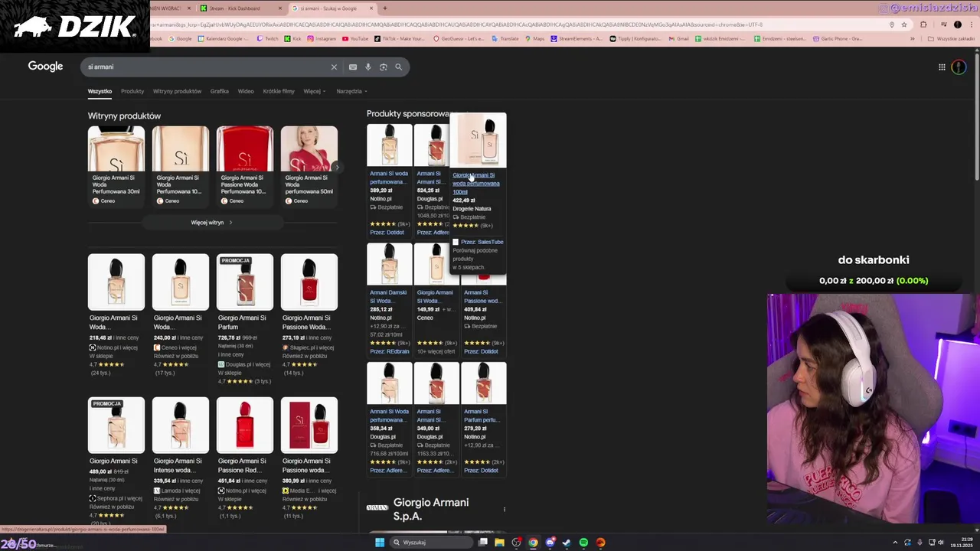Open Steam from the taskbar
Image resolution: width=980 pixels, height=551 pixels.
(x=567, y=543)
